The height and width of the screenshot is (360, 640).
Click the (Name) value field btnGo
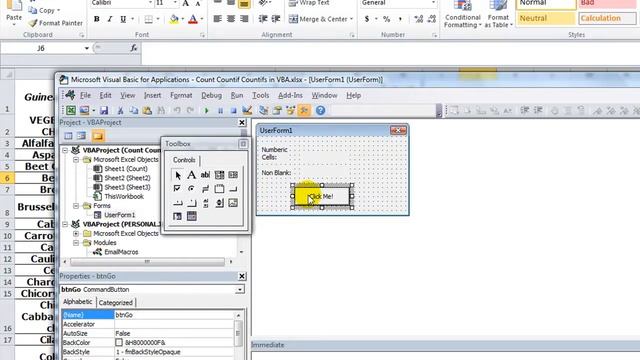pyautogui.click(x=175, y=315)
